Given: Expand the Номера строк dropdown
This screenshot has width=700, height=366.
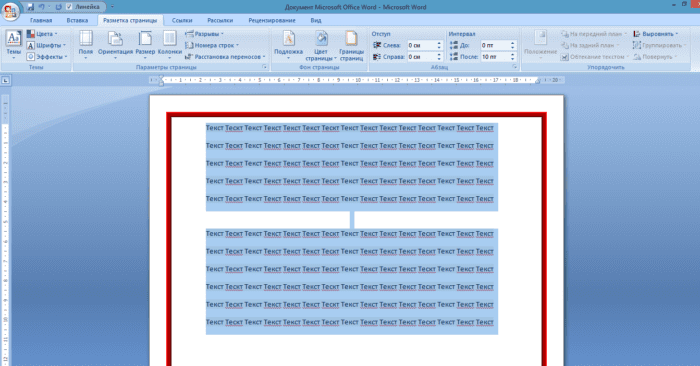Looking at the screenshot, I should tap(212, 45).
